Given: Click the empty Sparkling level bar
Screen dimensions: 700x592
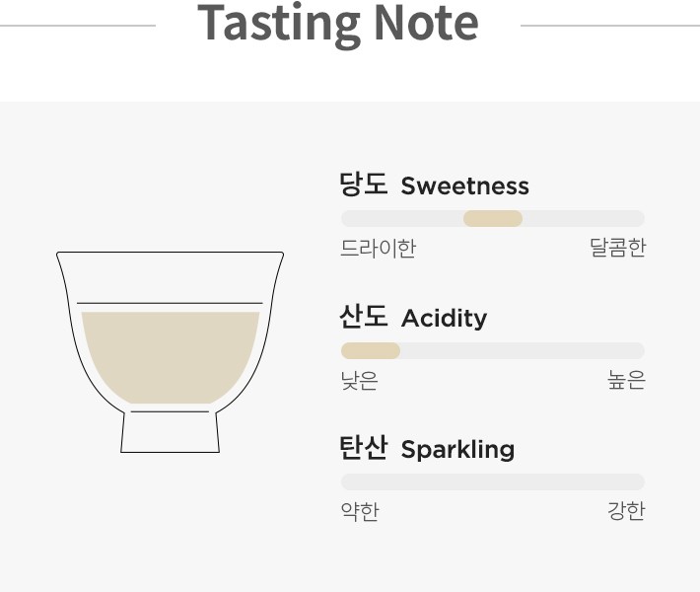Looking at the screenshot, I should click(x=493, y=482).
